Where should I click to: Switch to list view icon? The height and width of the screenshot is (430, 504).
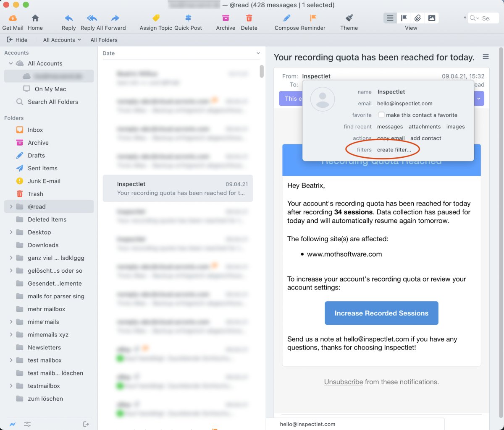390,18
